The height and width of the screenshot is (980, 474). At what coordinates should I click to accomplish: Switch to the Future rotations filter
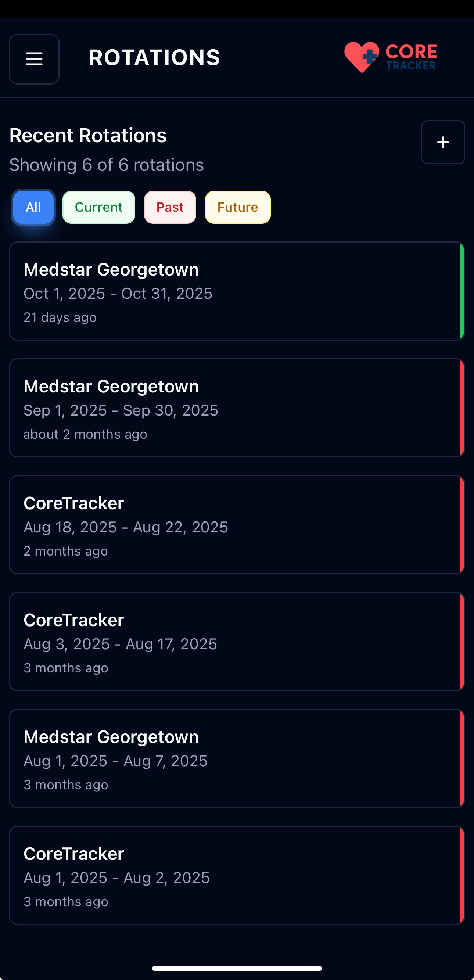click(238, 207)
